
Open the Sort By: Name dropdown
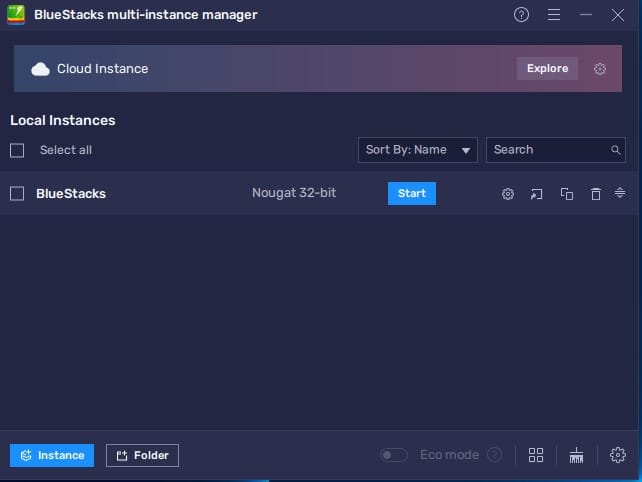click(418, 150)
